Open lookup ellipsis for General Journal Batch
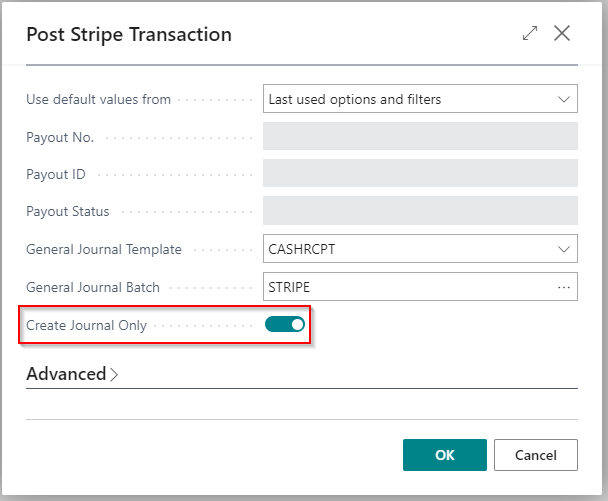 tap(564, 287)
